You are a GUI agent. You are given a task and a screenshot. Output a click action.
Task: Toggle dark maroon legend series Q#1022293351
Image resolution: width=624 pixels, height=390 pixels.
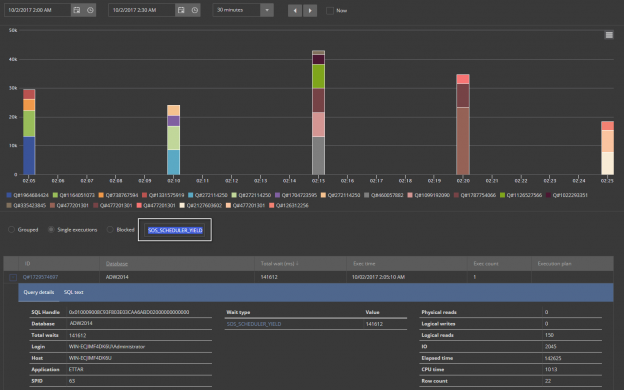point(567,195)
